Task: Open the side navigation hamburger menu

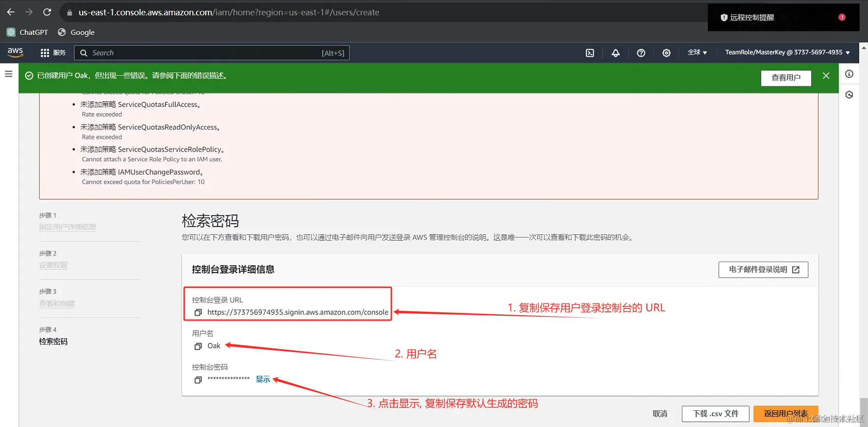Action: [x=8, y=74]
